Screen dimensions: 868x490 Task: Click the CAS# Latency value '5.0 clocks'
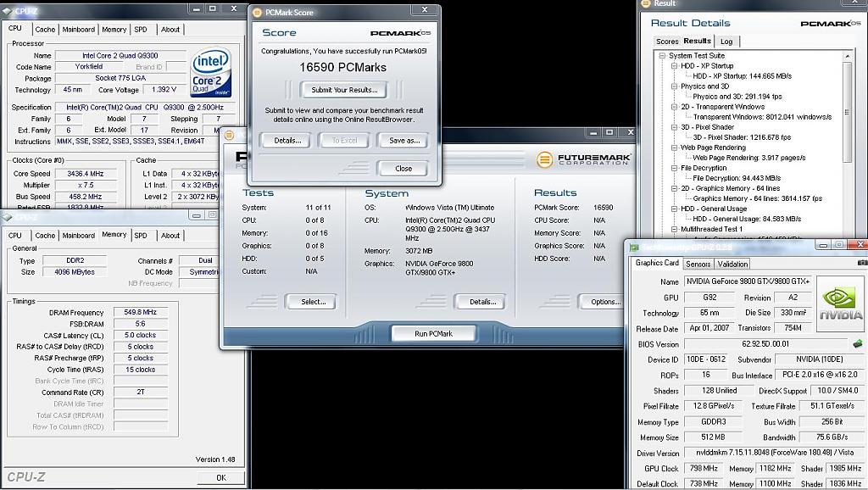point(141,335)
